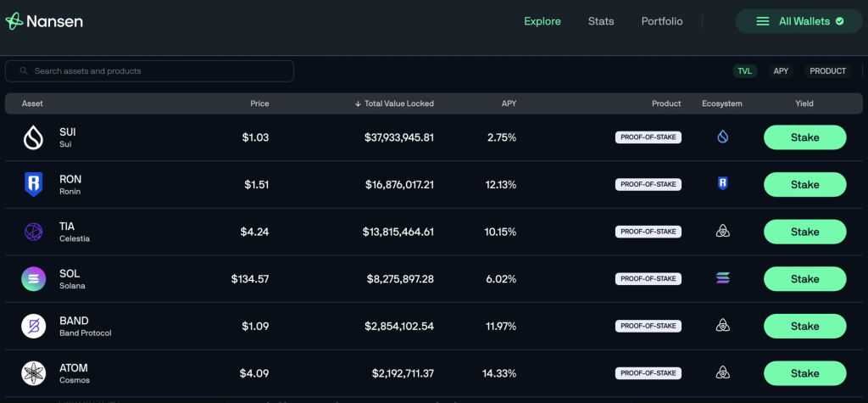Open the All Wallets selector
Viewport: 868px width, 403px height.
coord(798,21)
